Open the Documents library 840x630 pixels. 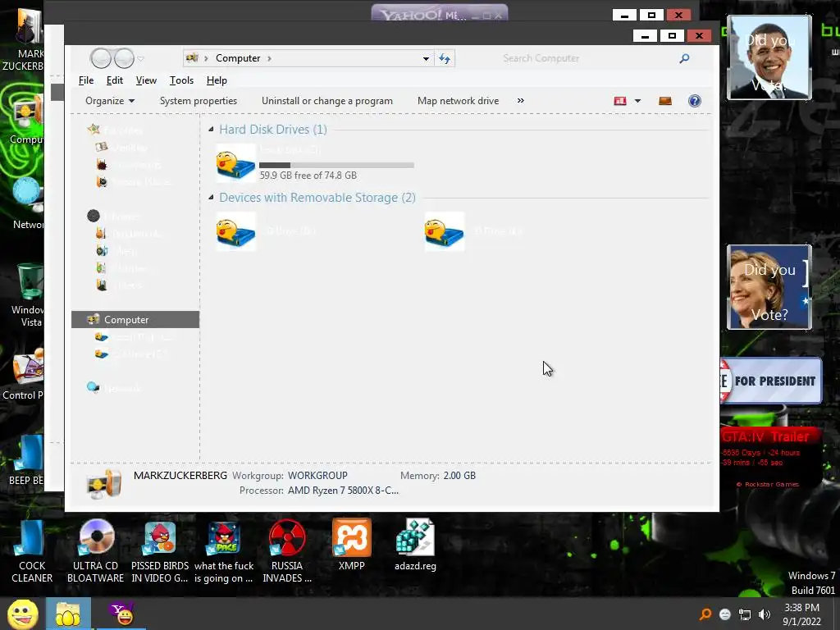click(129, 234)
